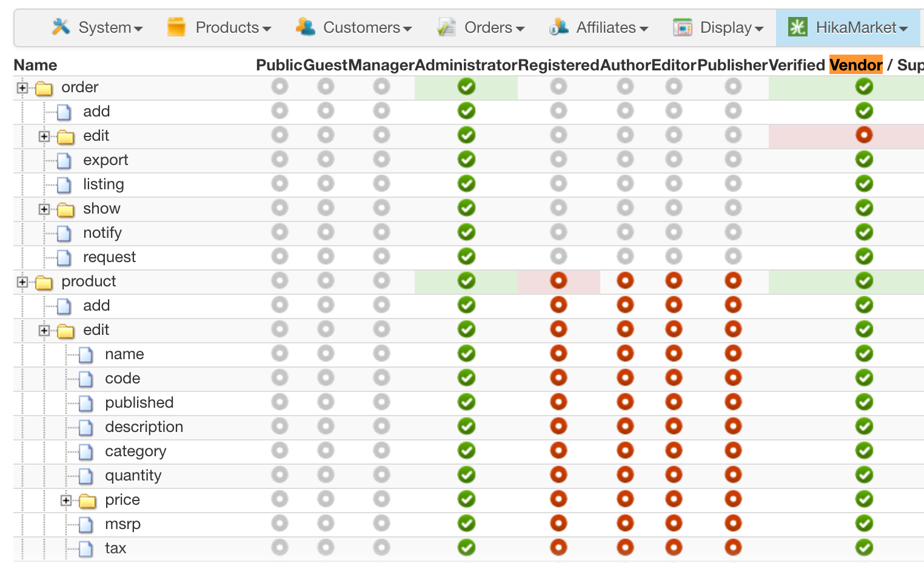The height and width of the screenshot is (563, 924).
Task: Select the product quantity tree item
Action: point(133,476)
